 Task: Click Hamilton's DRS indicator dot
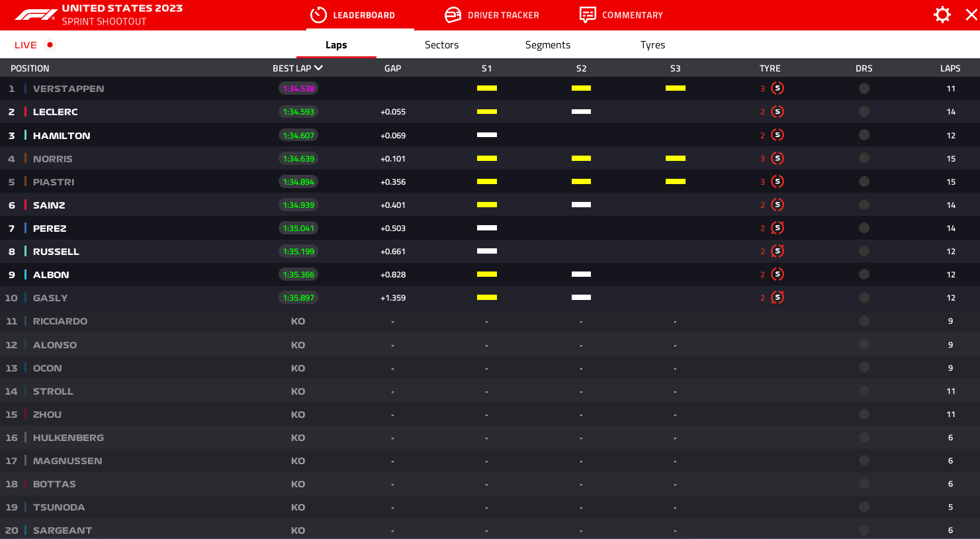pos(864,135)
